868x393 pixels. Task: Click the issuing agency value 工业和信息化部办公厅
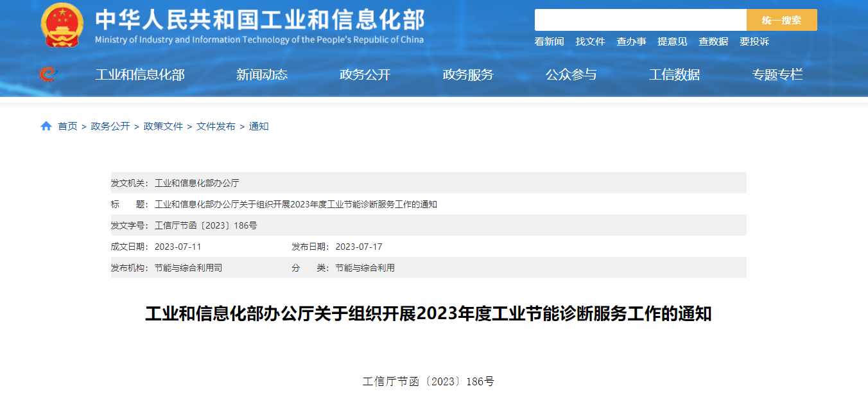(197, 183)
